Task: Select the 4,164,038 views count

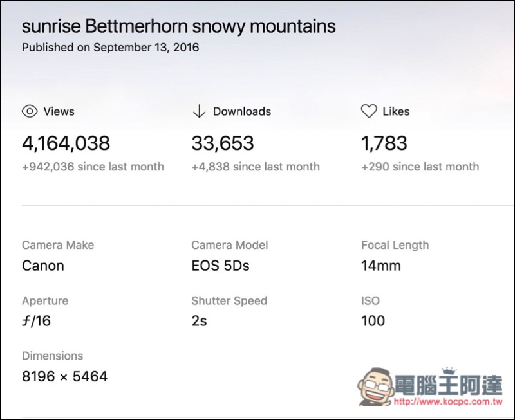Action: point(66,143)
